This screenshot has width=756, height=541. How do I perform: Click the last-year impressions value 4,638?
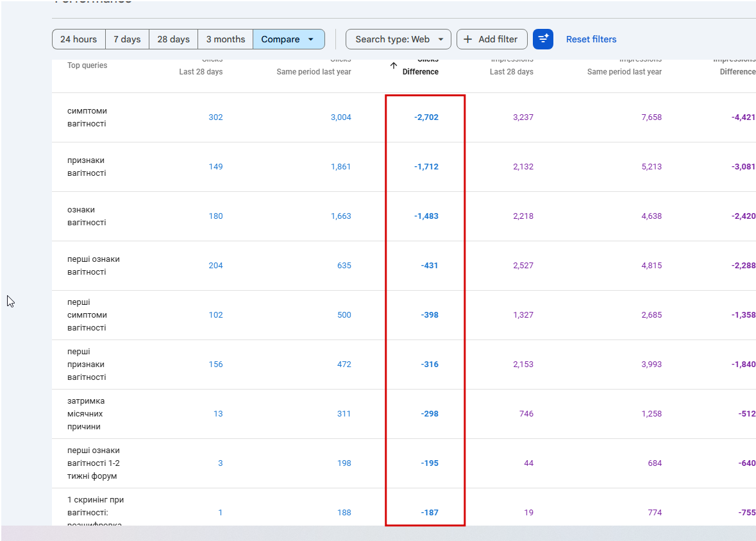651,216
